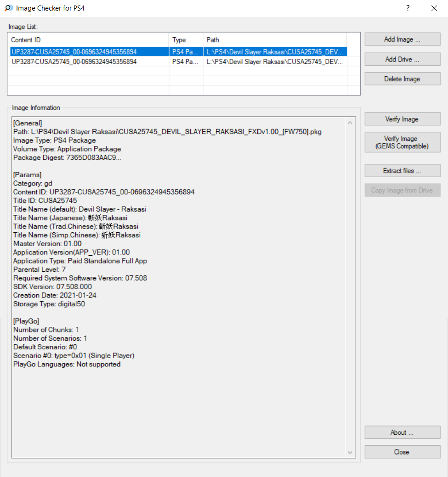Click the Parental Level: 7 line
Screen dimensions: 448x477
coord(40,269)
